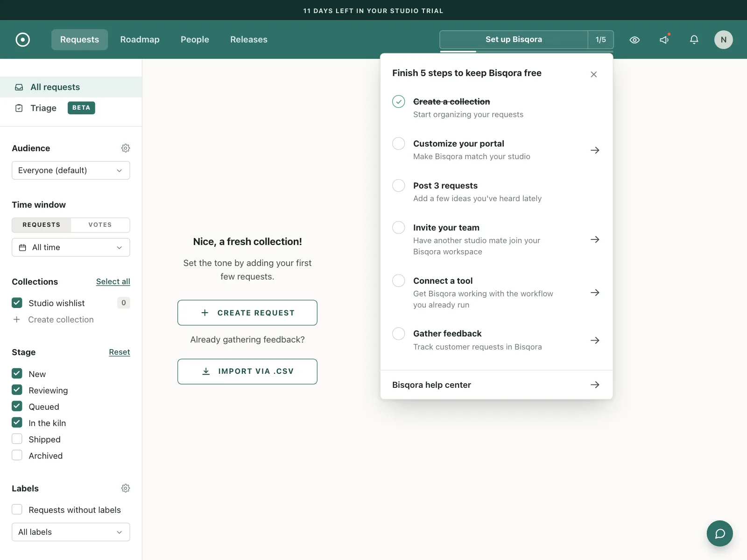Image resolution: width=747 pixels, height=560 pixels.
Task: Click the Post 3 requests step title
Action: 445,186
